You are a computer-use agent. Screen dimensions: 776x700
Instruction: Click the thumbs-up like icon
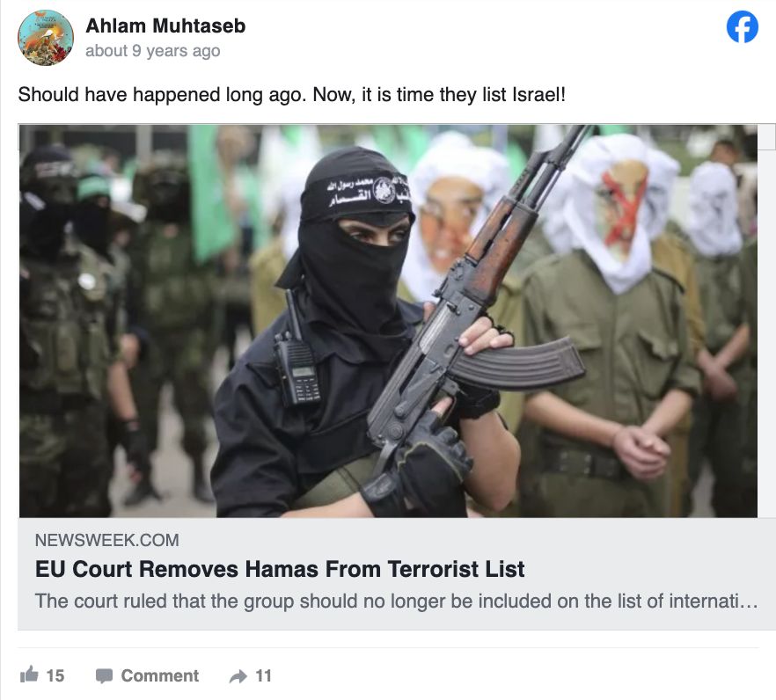[29, 674]
